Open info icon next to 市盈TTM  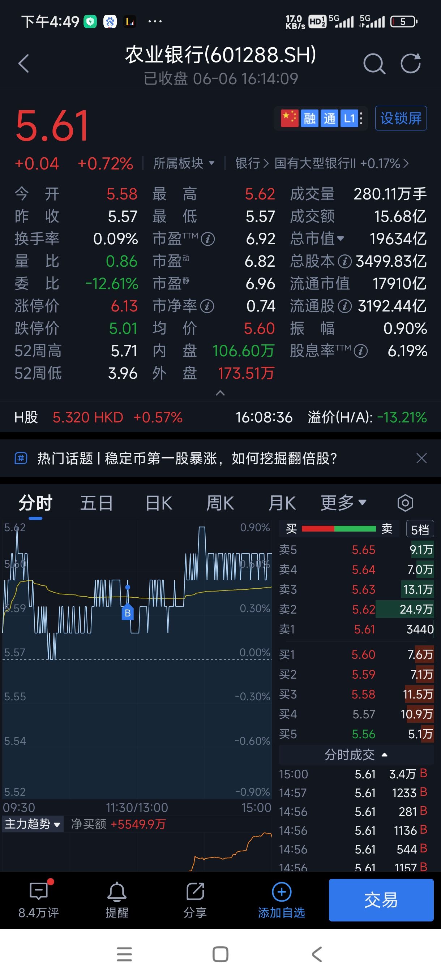pos(208,239)
